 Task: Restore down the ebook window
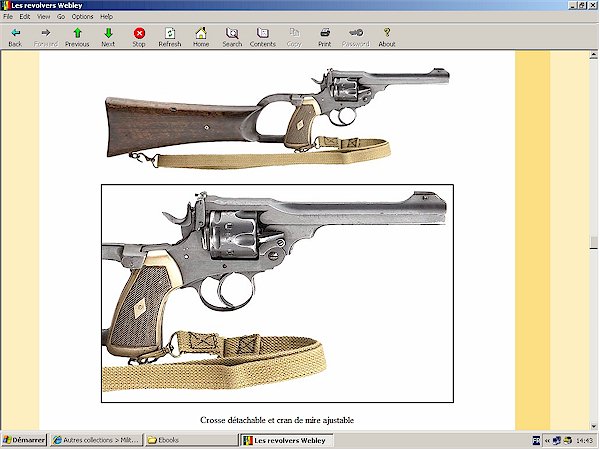[582, 5]
